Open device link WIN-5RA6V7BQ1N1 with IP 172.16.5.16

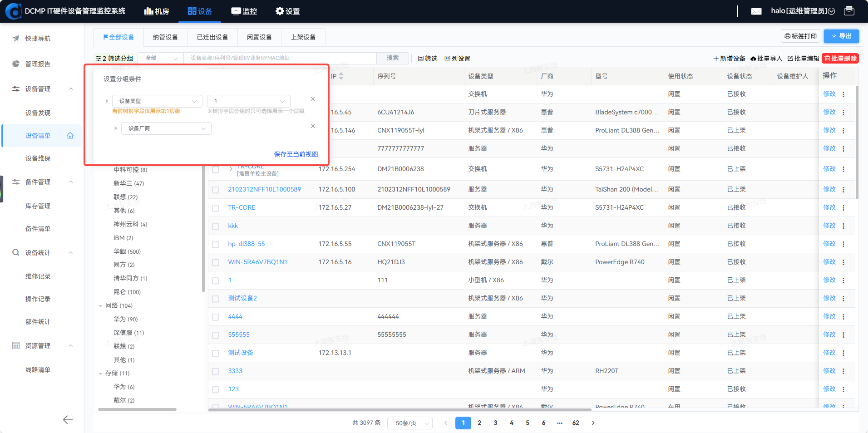coord(257,262)
